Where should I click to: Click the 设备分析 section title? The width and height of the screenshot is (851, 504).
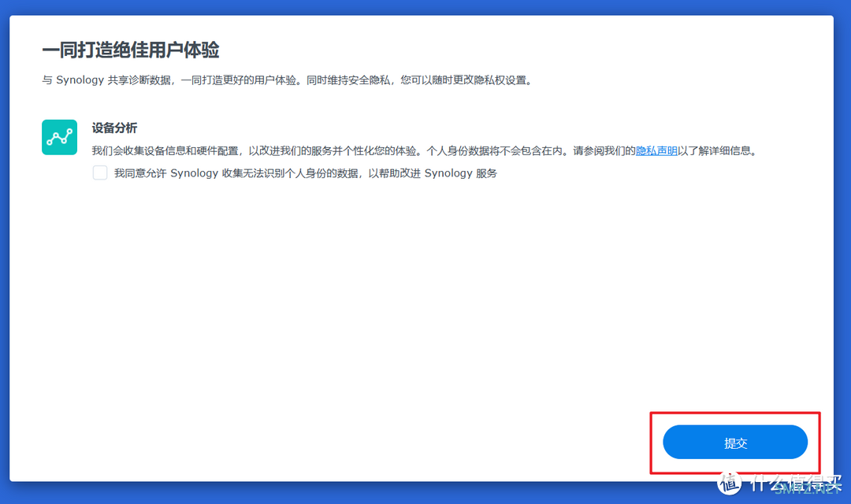[114, 128]
